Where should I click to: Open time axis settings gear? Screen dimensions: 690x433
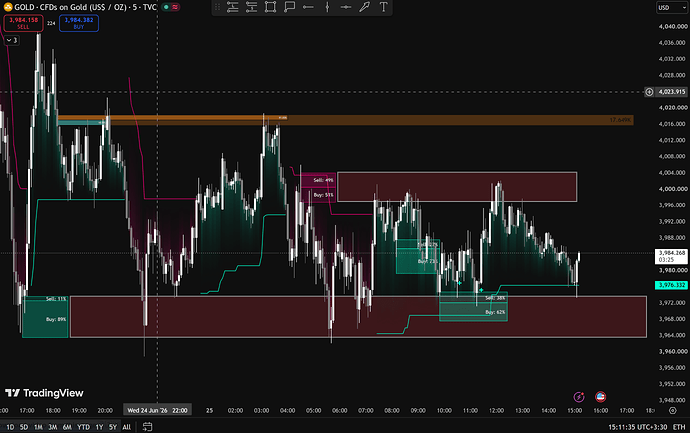point(672,410)
